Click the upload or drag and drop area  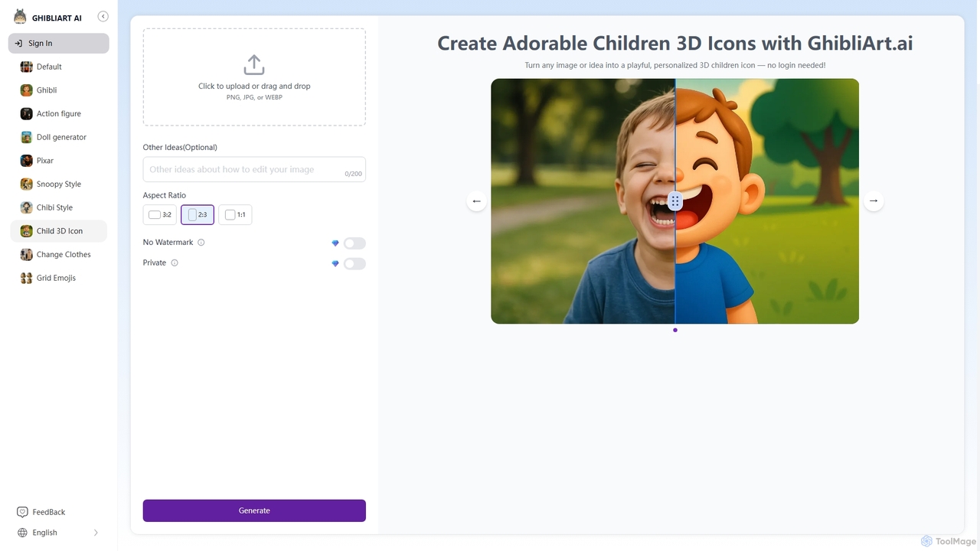tap(254, 77)
